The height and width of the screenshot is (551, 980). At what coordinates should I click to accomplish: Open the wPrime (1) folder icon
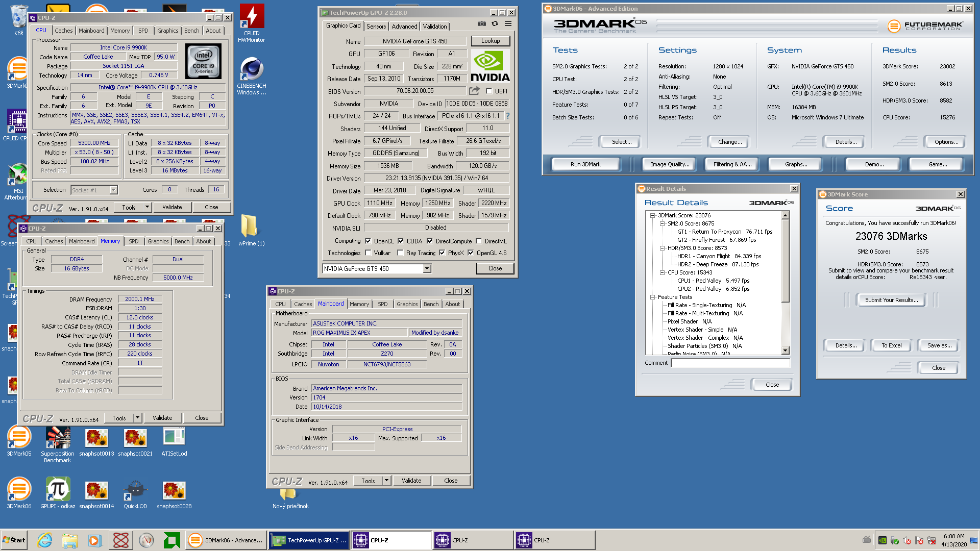[x=251, y=230]
